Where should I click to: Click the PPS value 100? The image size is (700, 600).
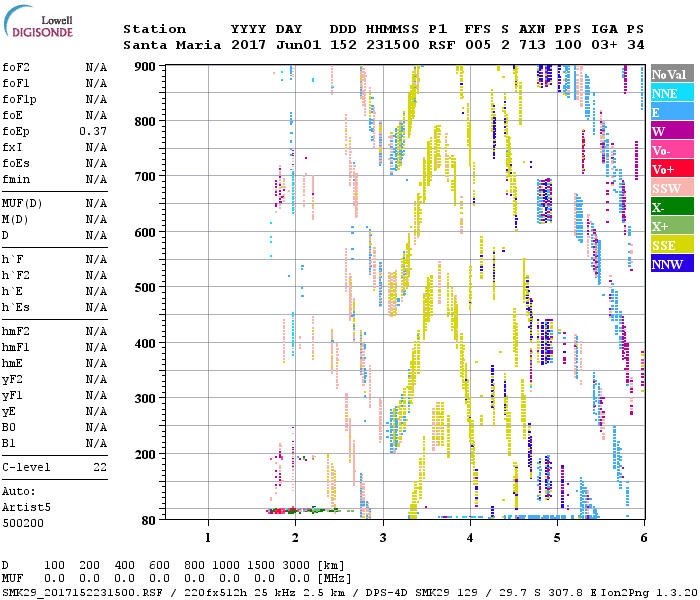click(x=568, y=45)
